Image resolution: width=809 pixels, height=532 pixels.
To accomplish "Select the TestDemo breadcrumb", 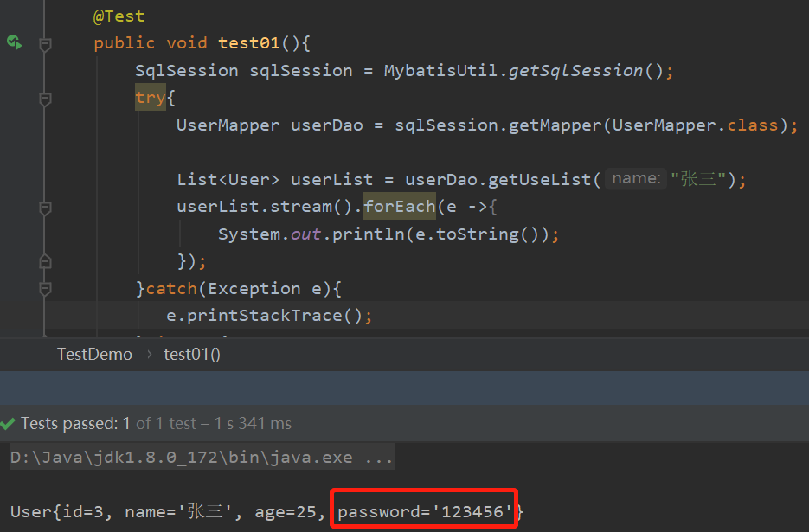I will click(x=94, y=355).
